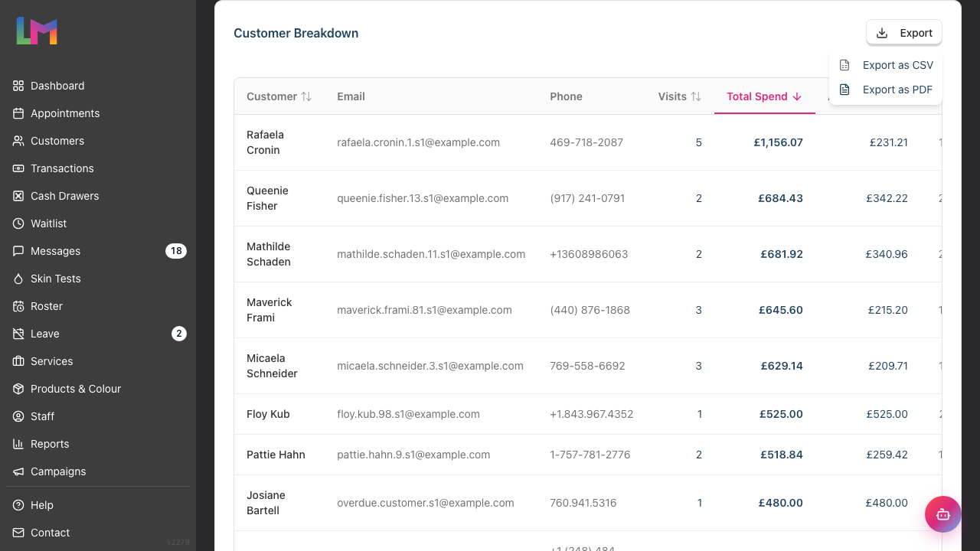This screenshot has width=980, height=551.
Task: Click the Help question mark icon
Action: click(18, 505)
